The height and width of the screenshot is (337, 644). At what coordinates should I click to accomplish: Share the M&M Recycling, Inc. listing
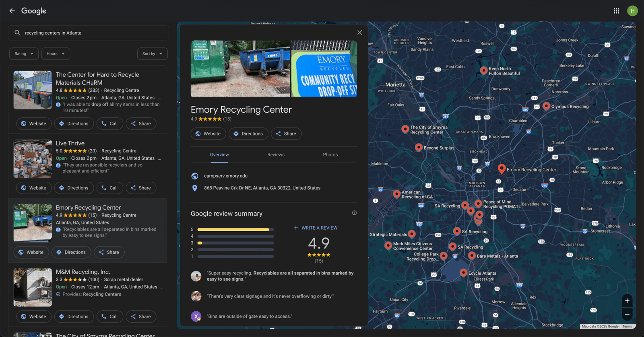141,316
